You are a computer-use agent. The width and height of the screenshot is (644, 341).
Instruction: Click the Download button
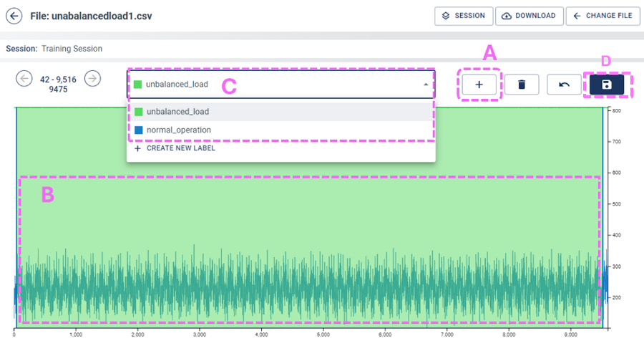tap(529, 16)
